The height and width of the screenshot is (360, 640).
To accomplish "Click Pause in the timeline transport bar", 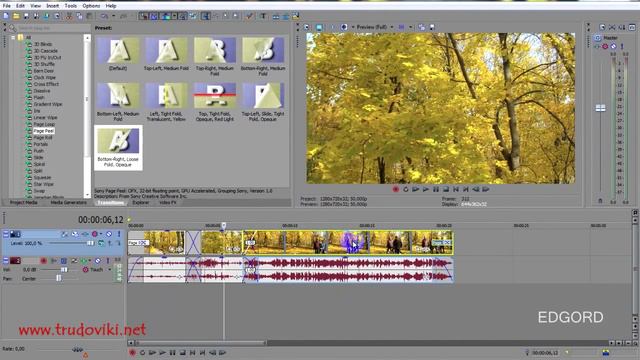I will click(173, 352).
